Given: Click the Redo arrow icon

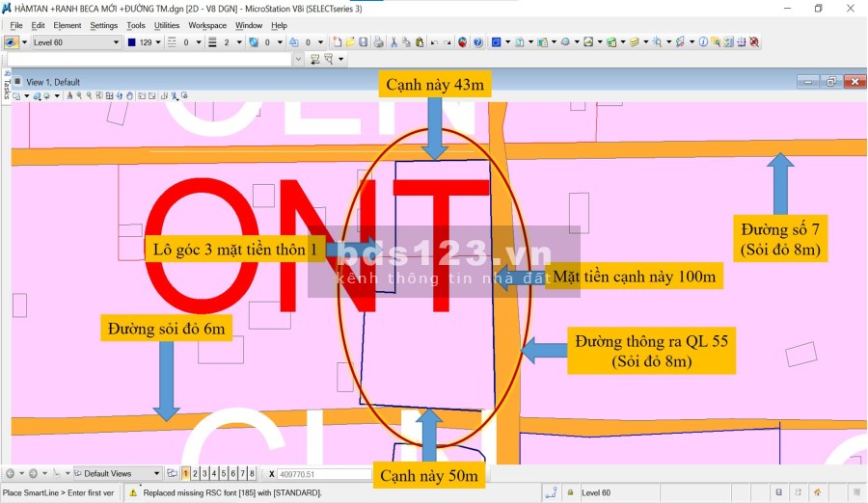Looking at the screenshot, I should 448,42.
